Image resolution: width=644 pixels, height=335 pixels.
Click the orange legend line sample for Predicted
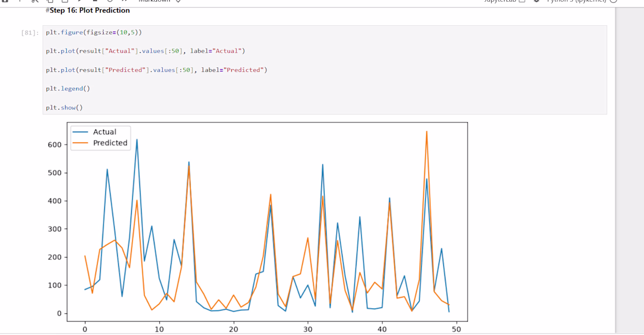(80, 143)
